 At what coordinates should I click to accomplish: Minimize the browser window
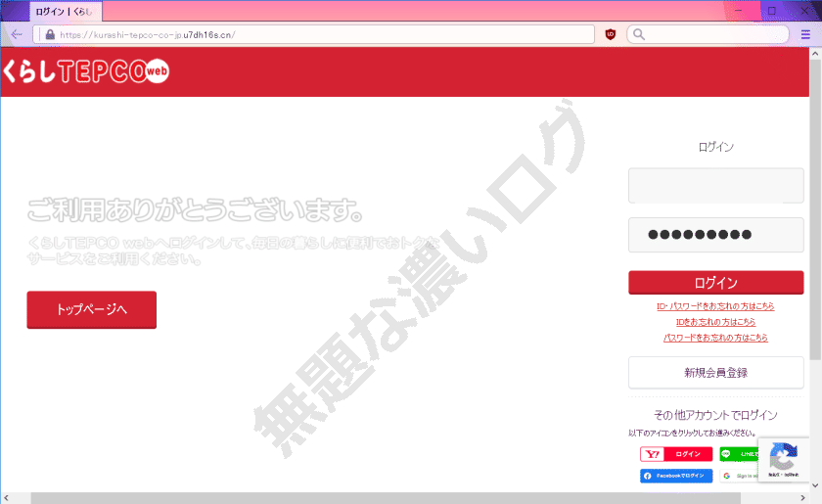pos(738,11)
